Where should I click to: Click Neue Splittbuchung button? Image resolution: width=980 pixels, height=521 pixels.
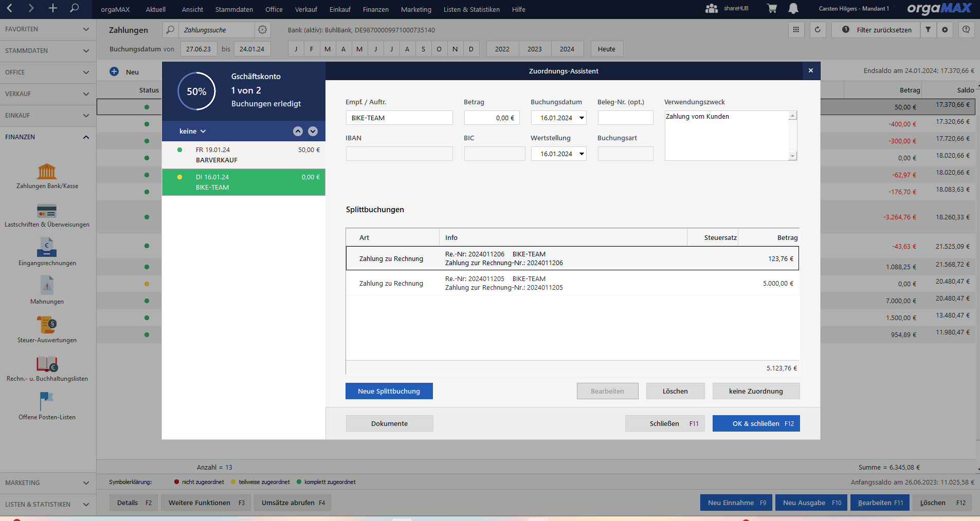coord(389,391)
